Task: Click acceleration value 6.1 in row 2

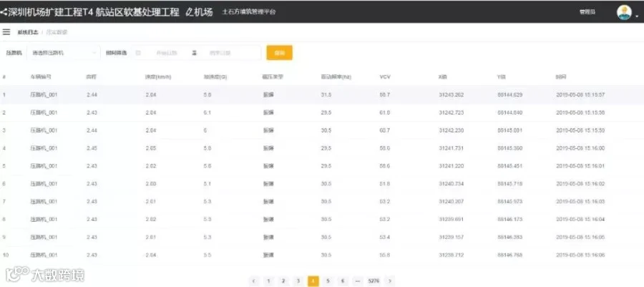Action: [207, 112]
